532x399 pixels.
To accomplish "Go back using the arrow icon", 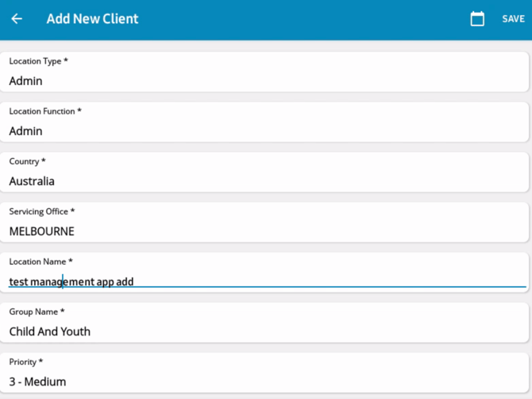I will click(17, 18).
